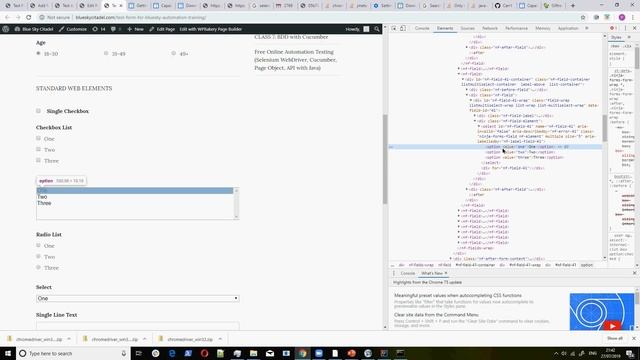Screen dimensions: 640x360
Task: Tick the Single Checkbox
Action: pos(38,111)
